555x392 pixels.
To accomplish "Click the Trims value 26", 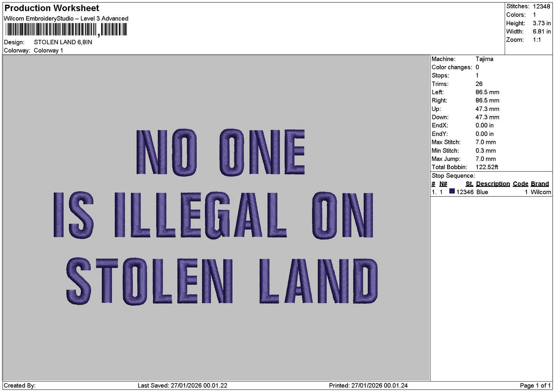I will tap(479, 84).
